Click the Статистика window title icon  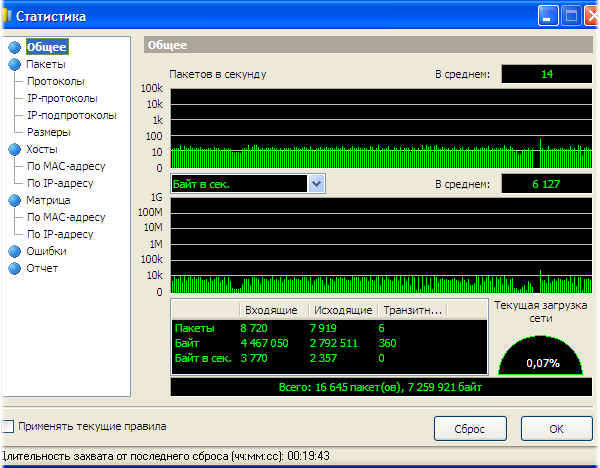click(x=6, y=16)
